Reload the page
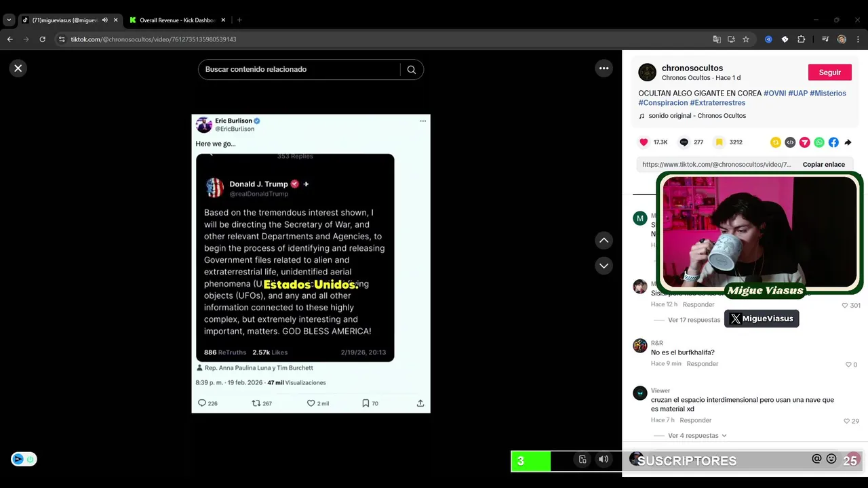The width and height of the screenshot is (868, 488). pos(42,39)
